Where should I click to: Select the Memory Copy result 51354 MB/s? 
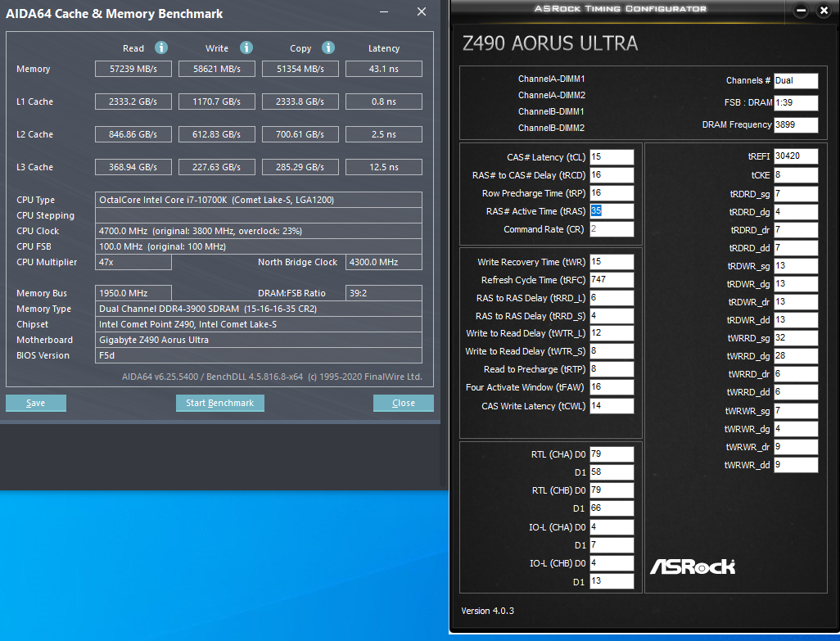pyautogui.click(x=300, y=69)
